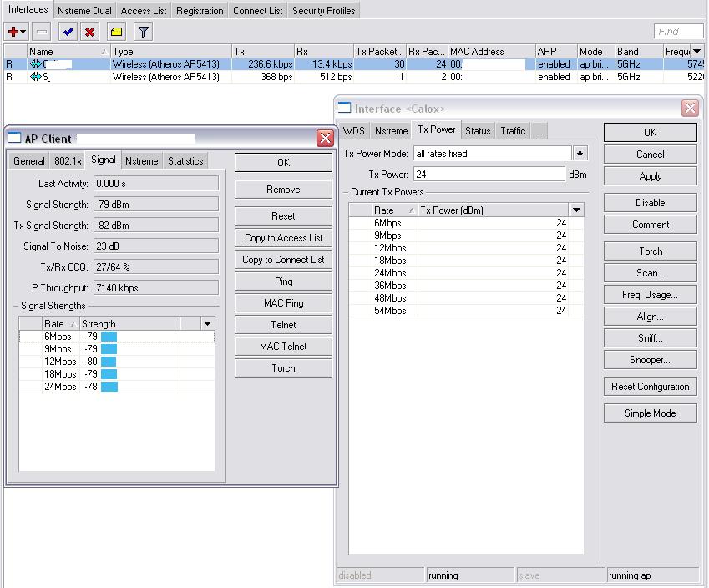Click the minus Remove button in toolbar

coord(42,32)
